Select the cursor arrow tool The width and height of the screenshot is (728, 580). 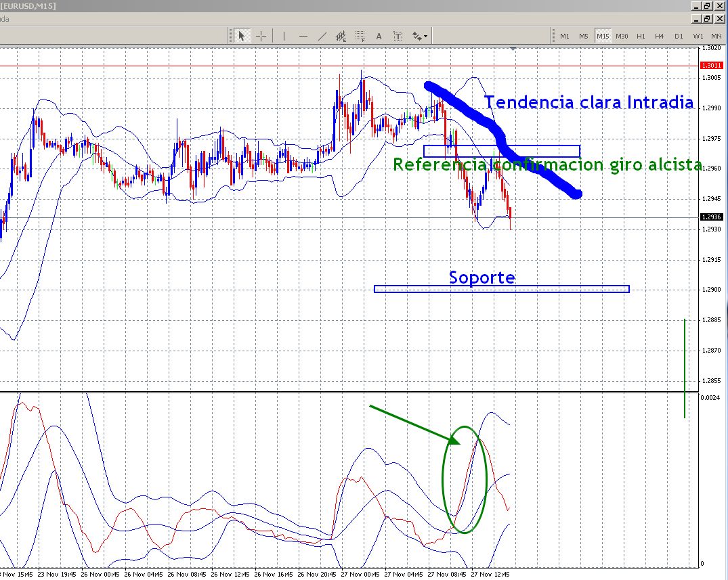(x=241, y=36)
